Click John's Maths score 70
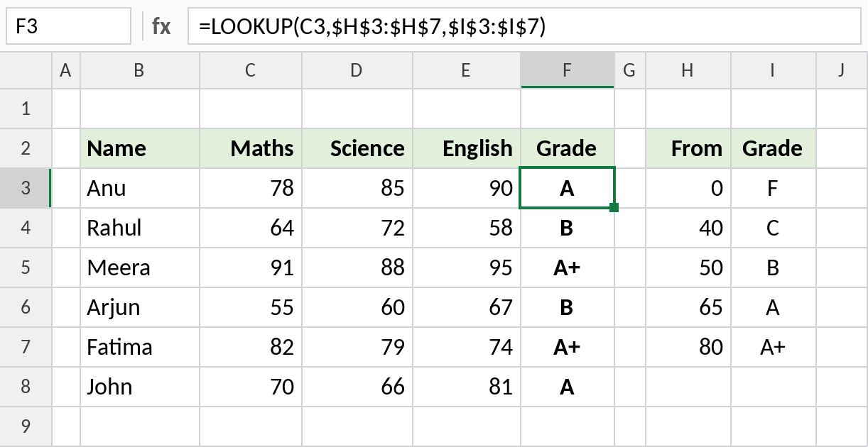Viewport: 868px width, 447px height. pos(251,387)
